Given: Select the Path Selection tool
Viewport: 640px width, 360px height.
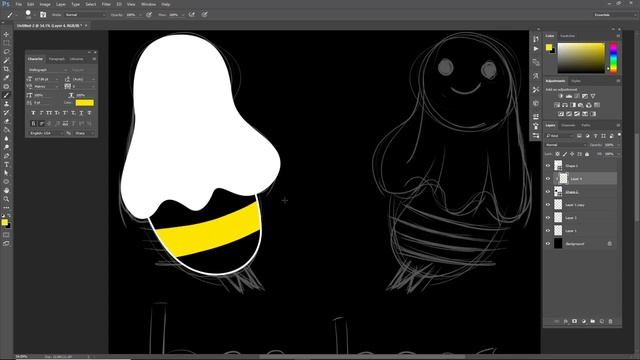Looking at the screenshot, I should [6, 173].
